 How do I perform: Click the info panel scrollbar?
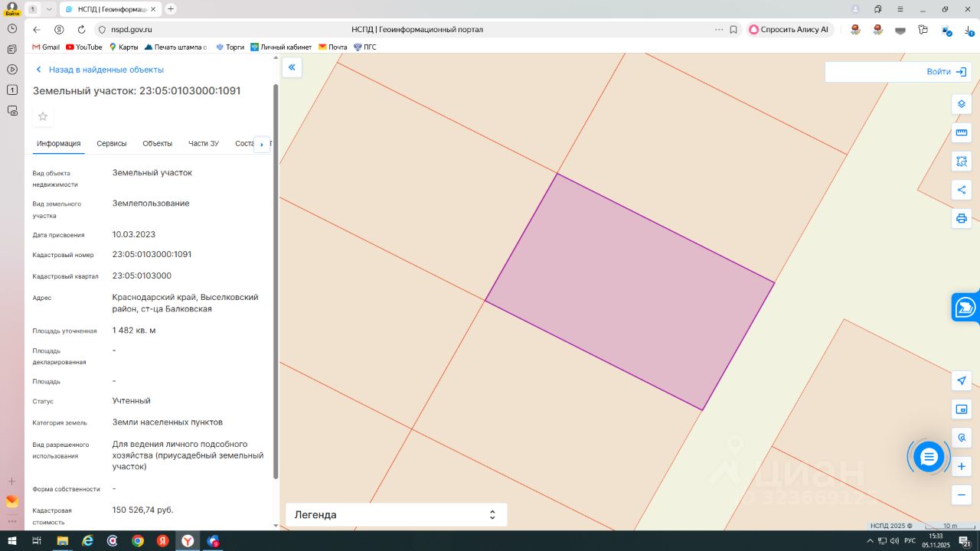tap(276, 281)
